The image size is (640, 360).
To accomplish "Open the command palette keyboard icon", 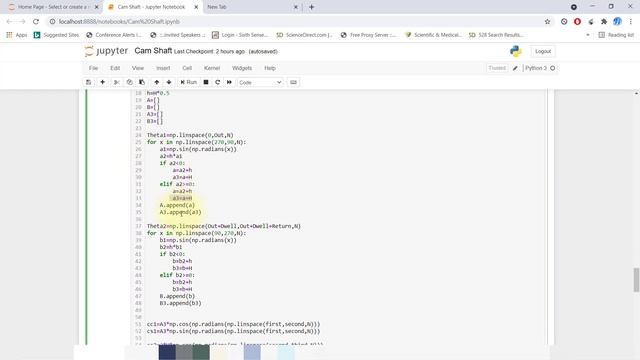I will tap(293, 82).
